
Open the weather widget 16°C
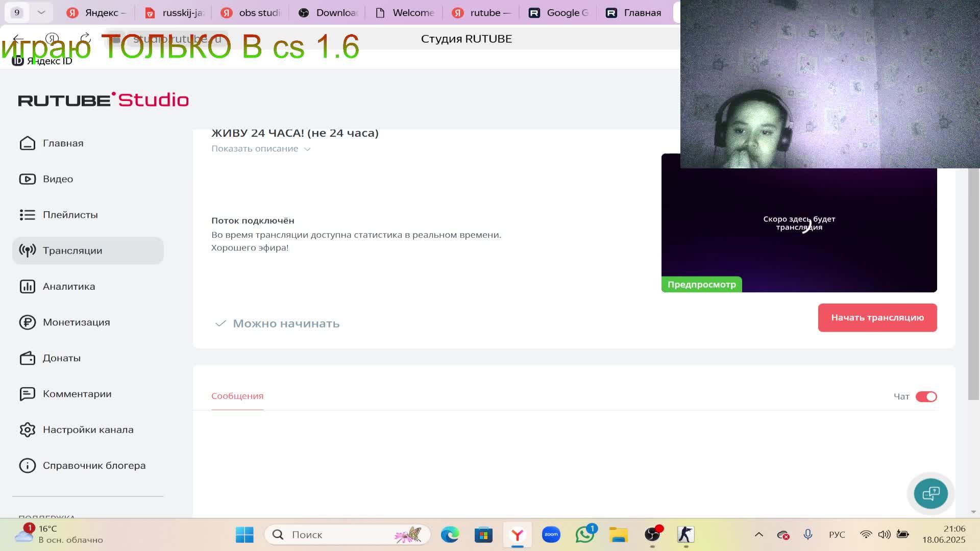point(59,534)
